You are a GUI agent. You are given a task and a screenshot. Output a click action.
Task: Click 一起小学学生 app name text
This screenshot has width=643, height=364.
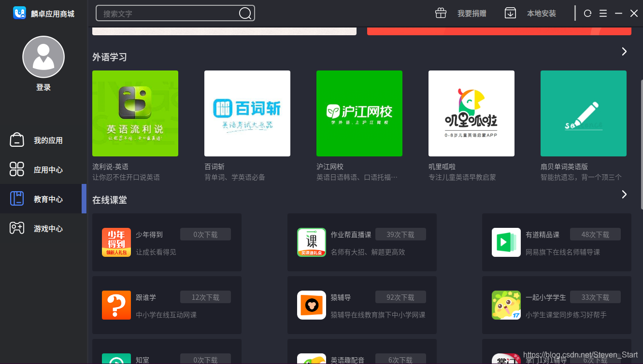tap(546, 297)
